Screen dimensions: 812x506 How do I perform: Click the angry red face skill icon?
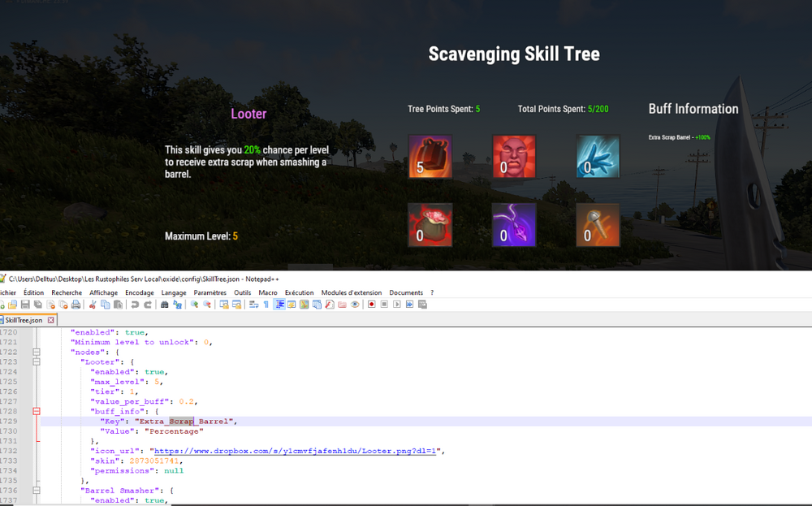coord(514,157)
